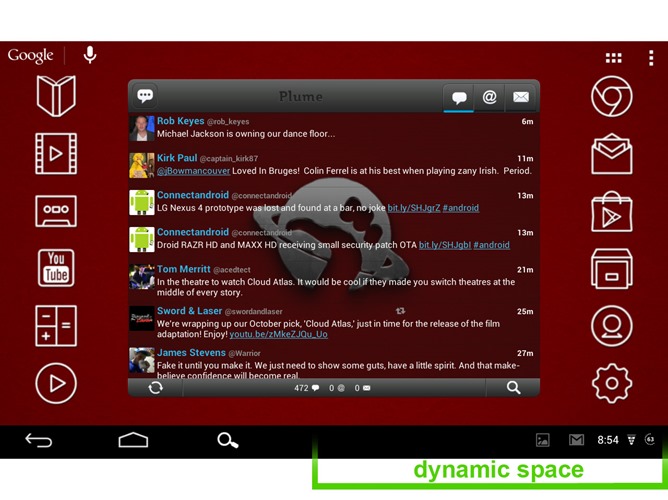Image resolution: width=668 pixels, height=500 pixels.
Task: Open the video film strip icon
Action: click(56, 154)
